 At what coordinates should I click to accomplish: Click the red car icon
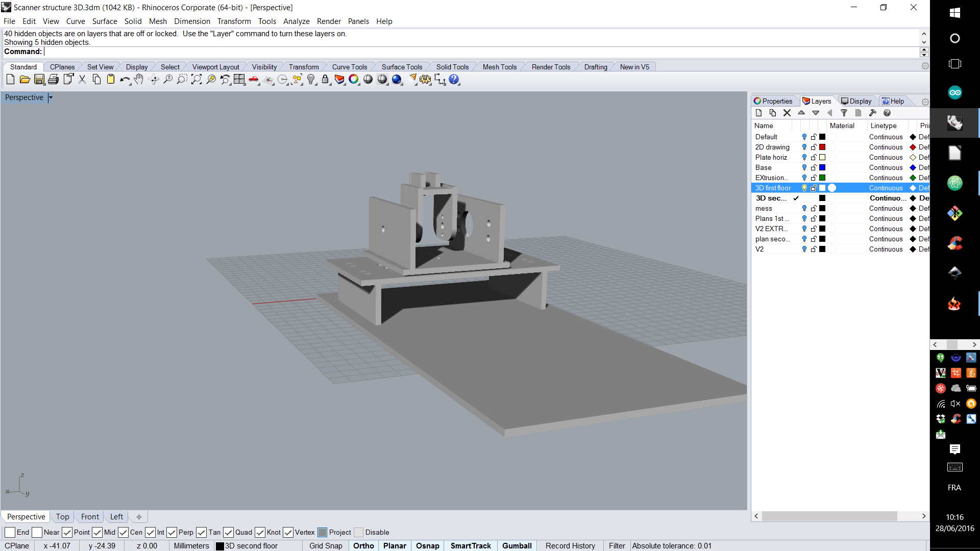pos(254,80)
